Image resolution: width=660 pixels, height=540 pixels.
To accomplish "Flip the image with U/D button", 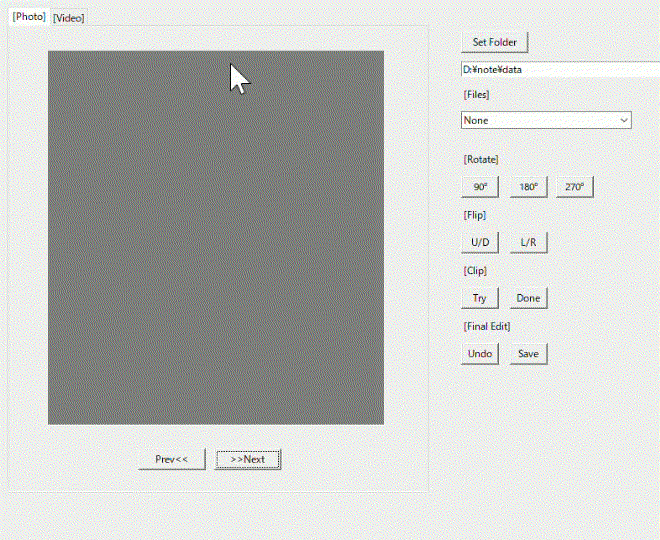I will (480, 242).
